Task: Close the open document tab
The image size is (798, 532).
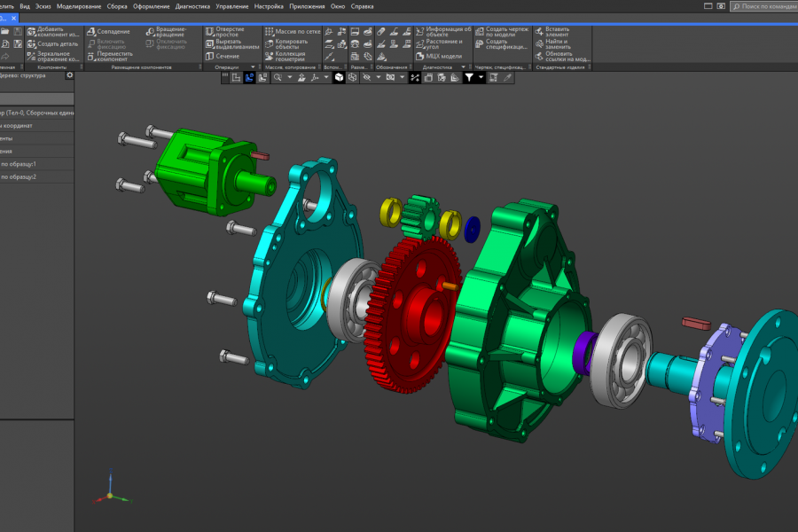Action: pyautogui.click(x=13, y=19)
